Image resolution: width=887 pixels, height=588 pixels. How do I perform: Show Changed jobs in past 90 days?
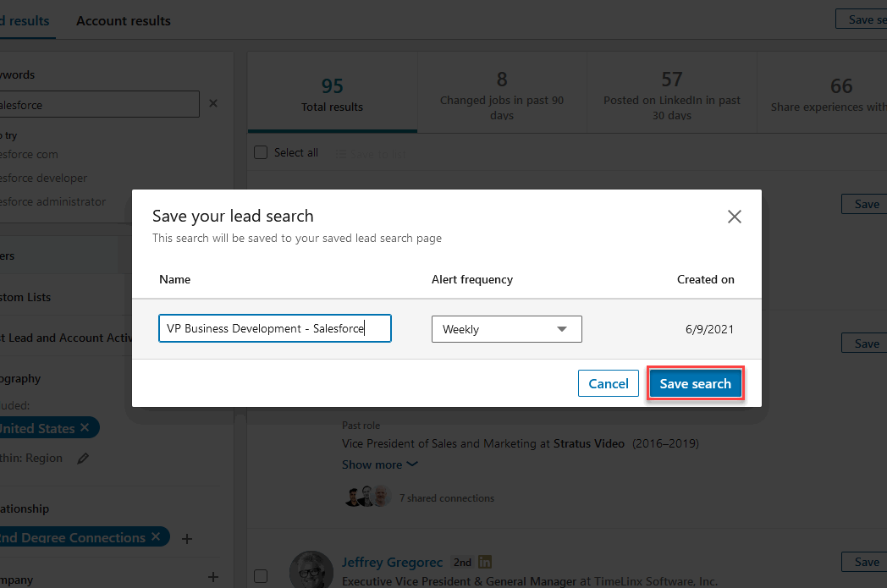pyautogui.click(x=502, y=93)
